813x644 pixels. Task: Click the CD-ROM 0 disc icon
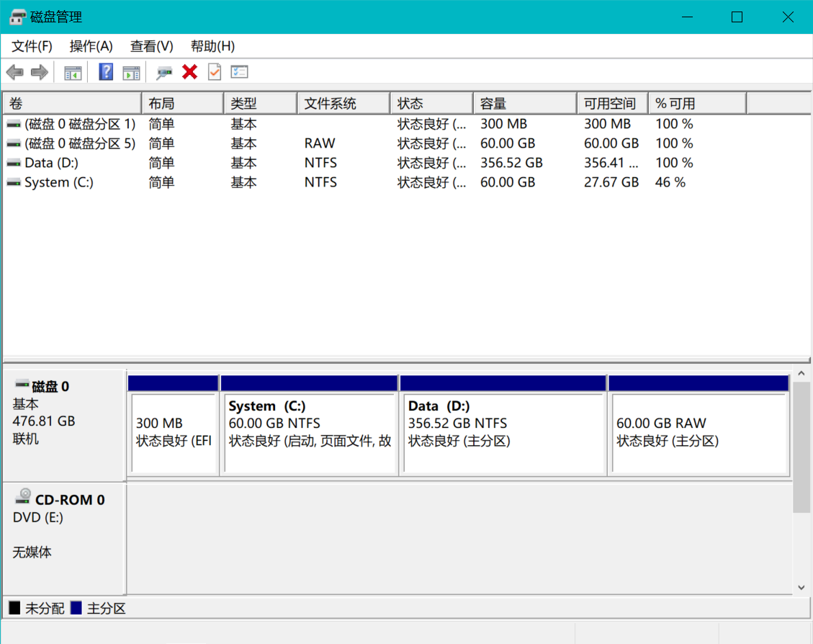[x=23, y=497]
